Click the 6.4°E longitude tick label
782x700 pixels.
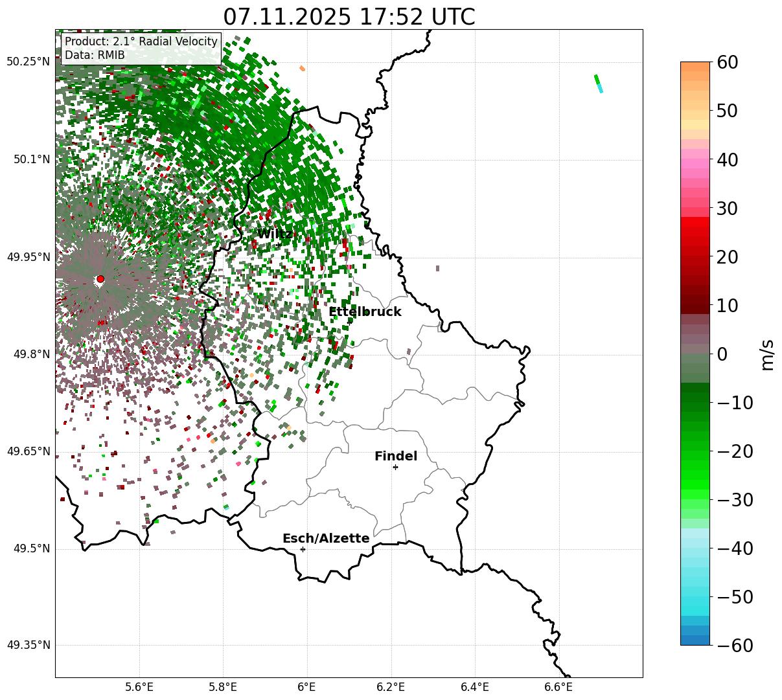475,687
